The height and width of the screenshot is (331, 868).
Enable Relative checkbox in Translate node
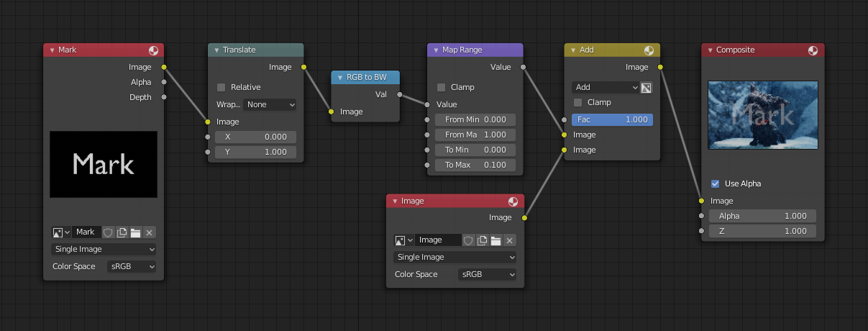point(221,87)
